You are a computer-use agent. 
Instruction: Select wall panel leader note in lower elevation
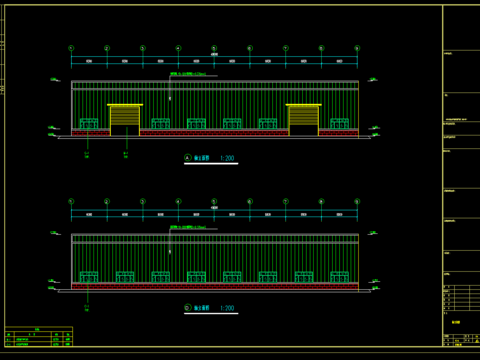(x=188, y=227)
